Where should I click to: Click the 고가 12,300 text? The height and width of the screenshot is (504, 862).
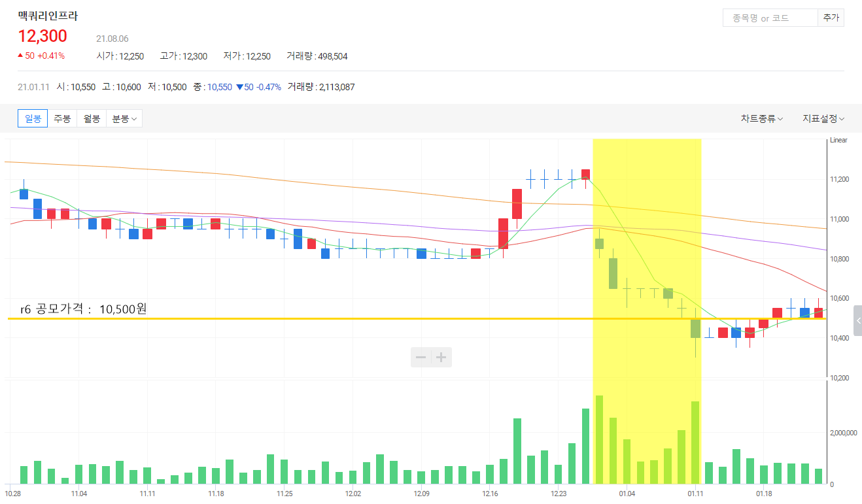click(184, 56)
